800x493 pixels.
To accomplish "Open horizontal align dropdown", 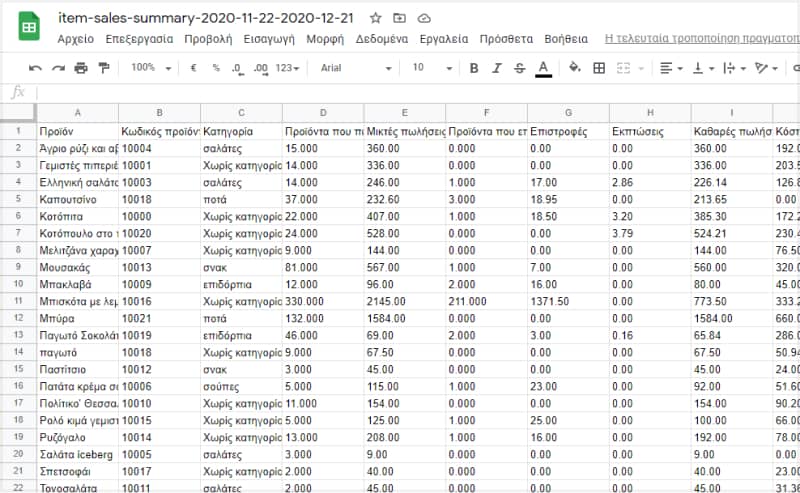I will pos(671,68).
